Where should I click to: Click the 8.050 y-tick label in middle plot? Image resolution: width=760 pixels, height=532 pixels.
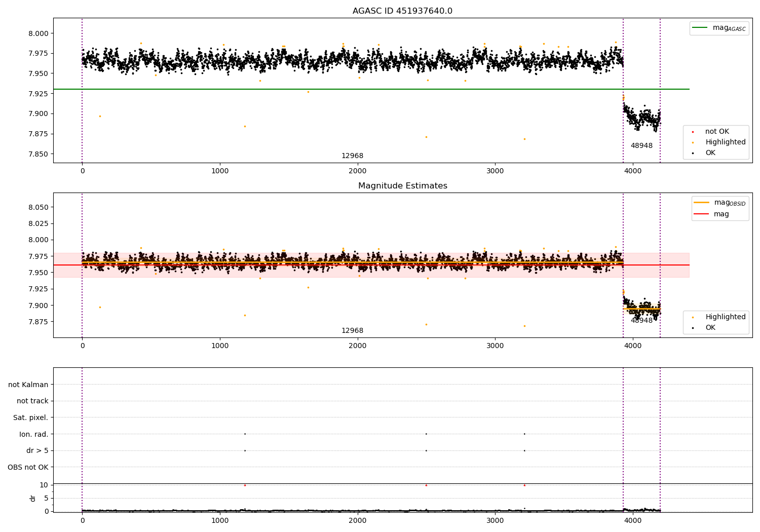point(39,207)
